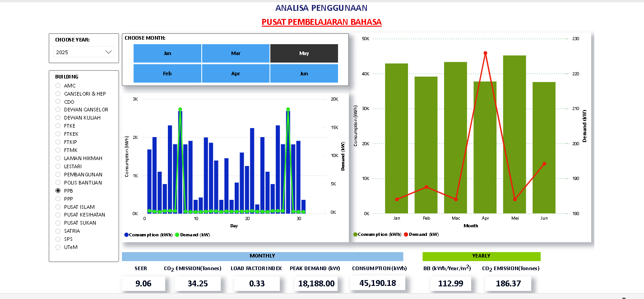Click the yearly BEI value card 112.99
This screenshot has height=299, width=644.
(x=446, y=284)
